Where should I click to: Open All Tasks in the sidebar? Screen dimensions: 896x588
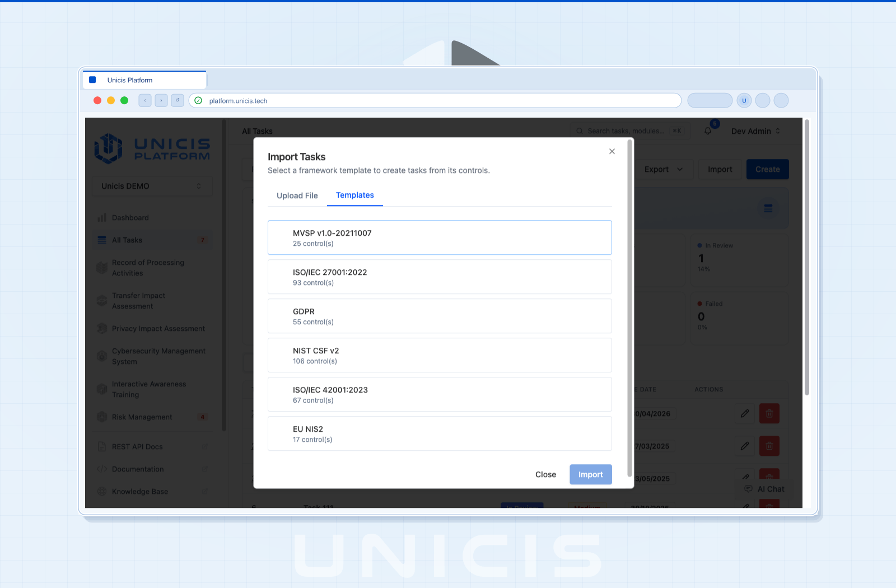point(152,240)
